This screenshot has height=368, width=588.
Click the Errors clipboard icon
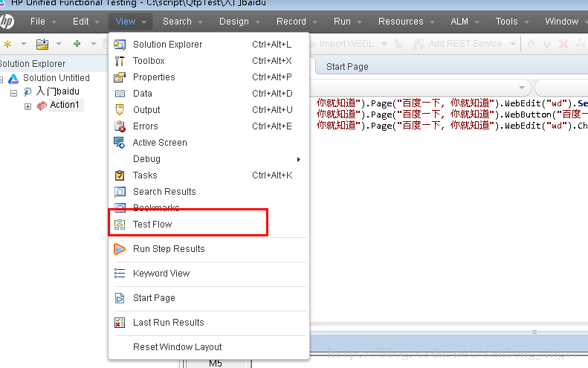120,126
